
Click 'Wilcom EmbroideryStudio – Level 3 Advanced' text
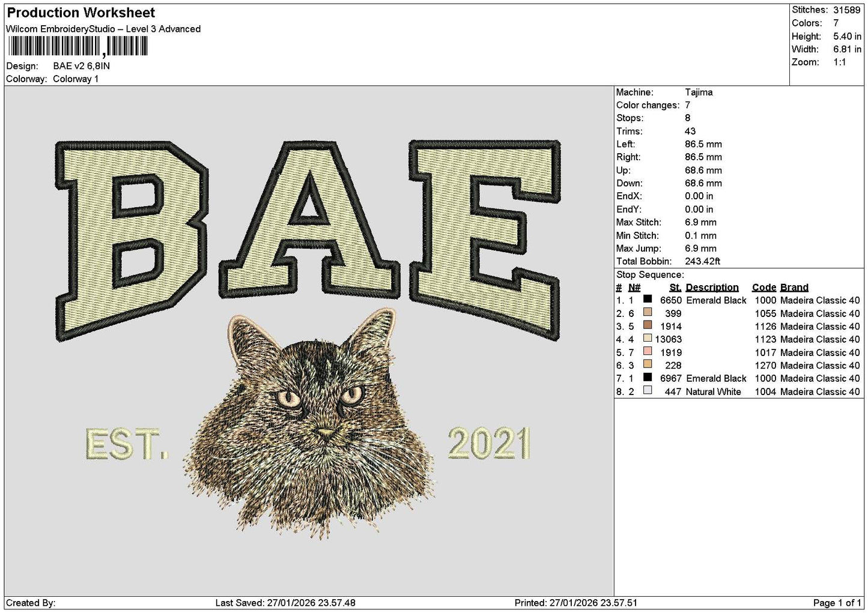click(x=103, y=29)
